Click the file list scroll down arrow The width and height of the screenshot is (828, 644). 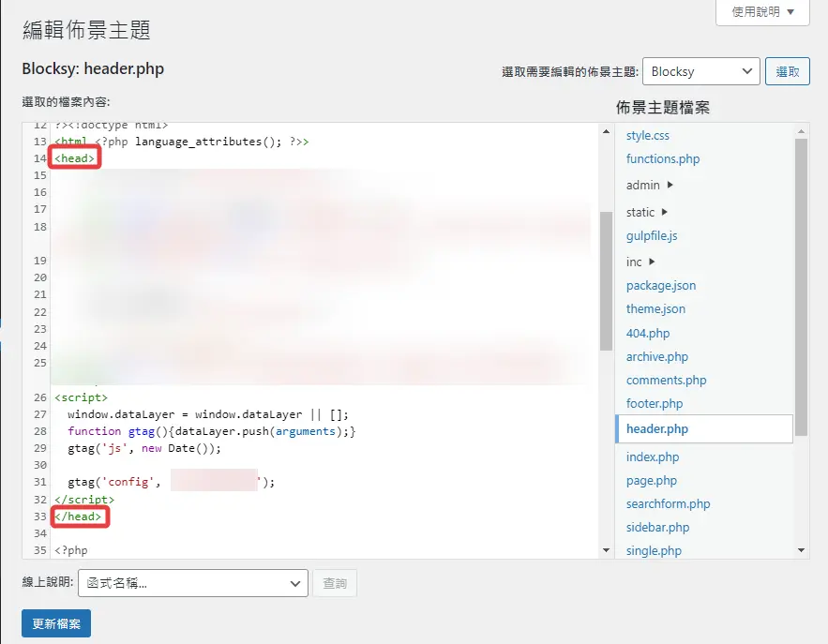click(x=801, y=550)
